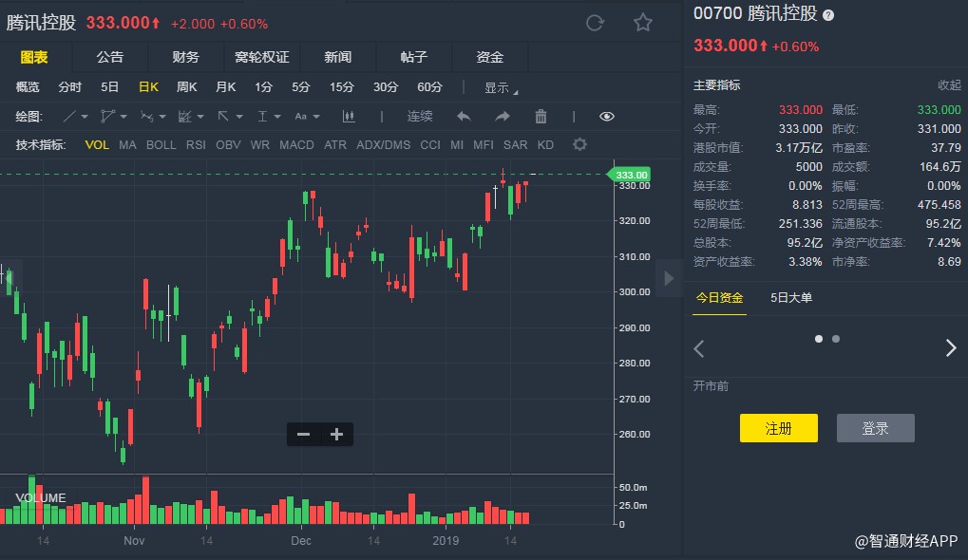
Task: Collapse indicators panel via 收起
Action: pos(949,85)
